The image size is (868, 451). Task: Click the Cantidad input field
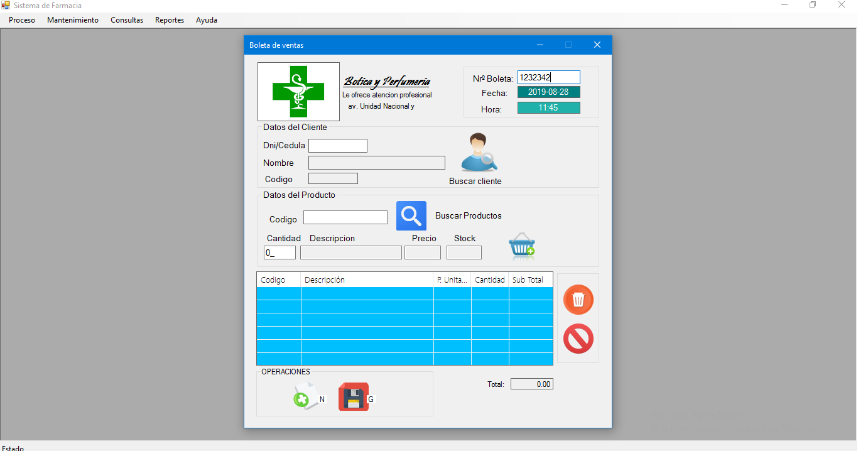(279, 253)
